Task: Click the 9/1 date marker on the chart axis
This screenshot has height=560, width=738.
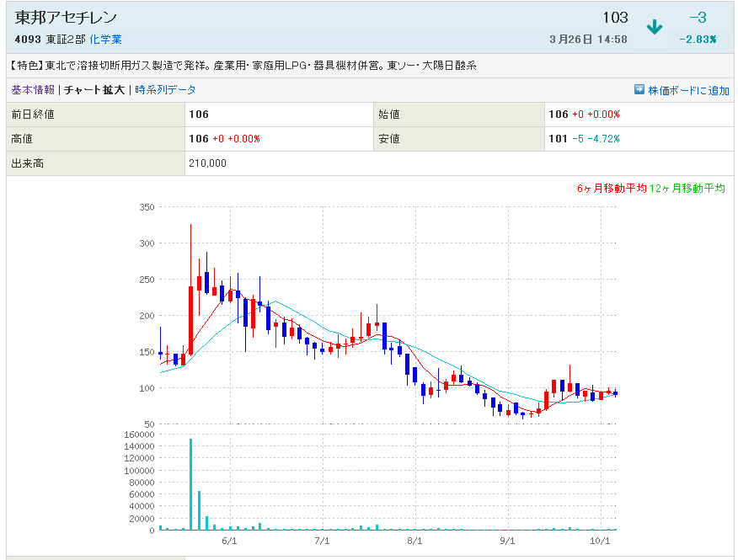Action: [507, 541]
